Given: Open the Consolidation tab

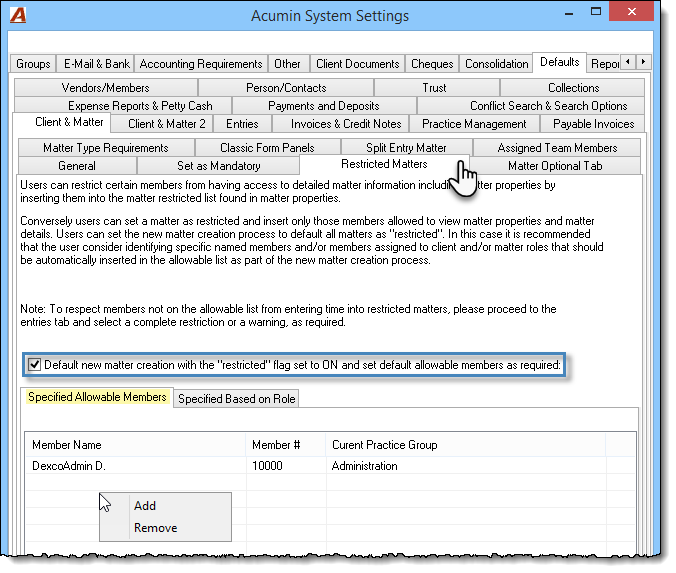Looking at the screenshot, I should 497,64.
